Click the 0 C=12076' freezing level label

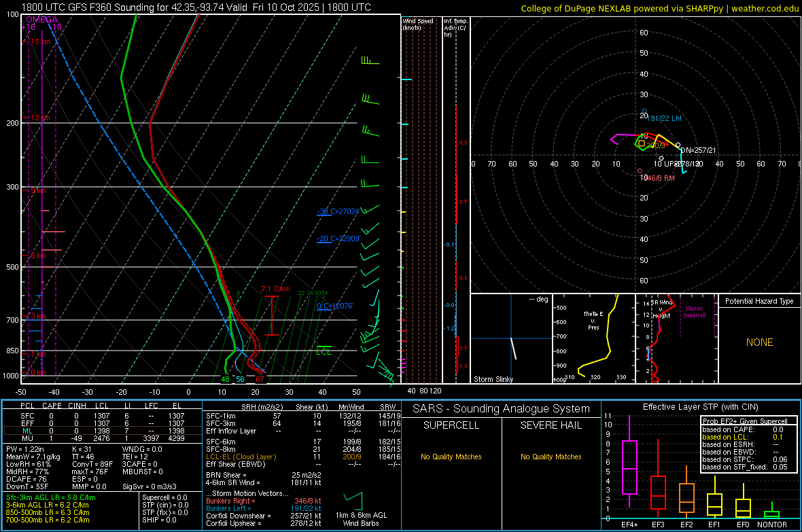click(335, 306)
